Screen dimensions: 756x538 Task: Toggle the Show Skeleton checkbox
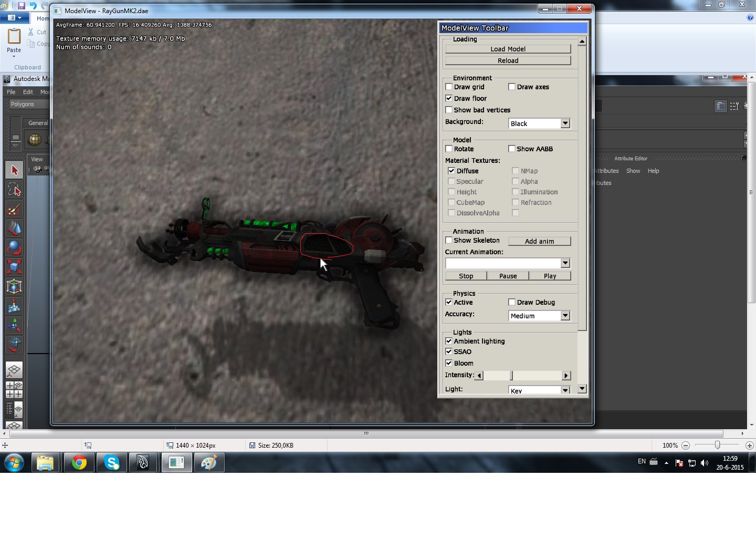point(449,240)
